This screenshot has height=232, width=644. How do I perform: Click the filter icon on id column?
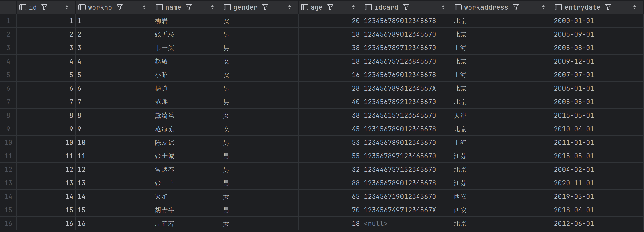(x=44, y=7)
